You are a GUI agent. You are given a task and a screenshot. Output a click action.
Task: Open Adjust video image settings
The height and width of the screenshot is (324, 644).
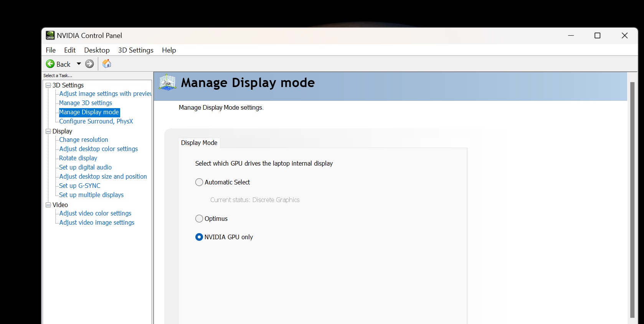click(97, 222)
